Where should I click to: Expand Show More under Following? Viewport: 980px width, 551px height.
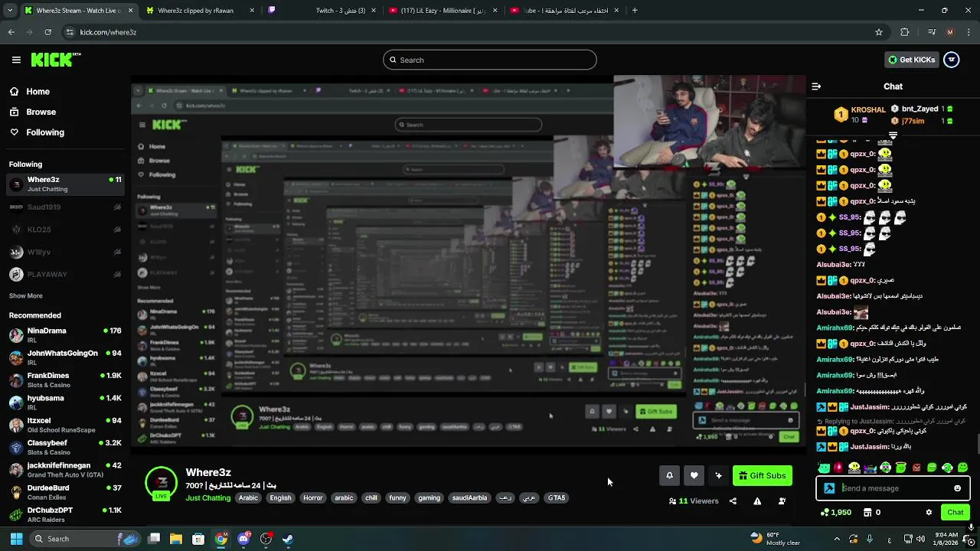26,296
